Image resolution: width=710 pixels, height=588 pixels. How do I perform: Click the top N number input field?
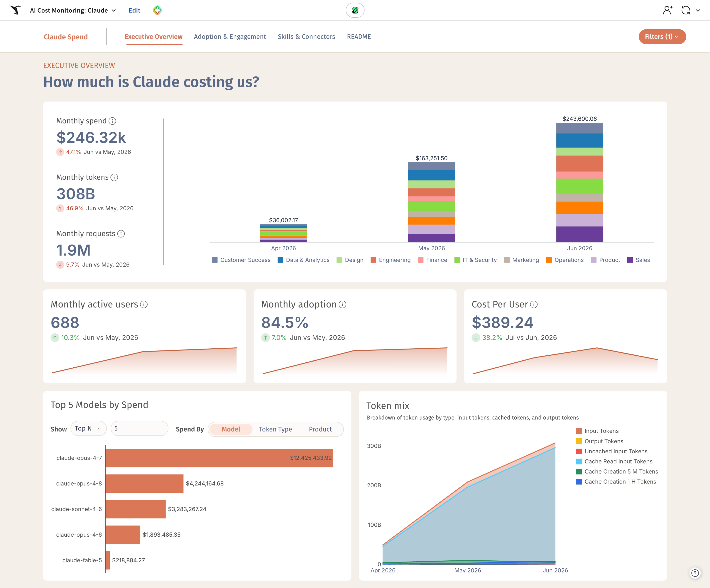[x=139, y=428]
